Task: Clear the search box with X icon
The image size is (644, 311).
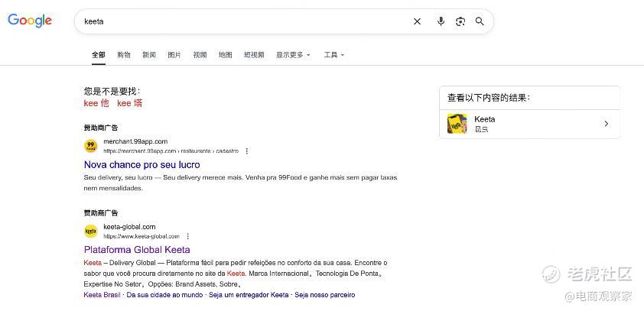Action: pos(417,21)
